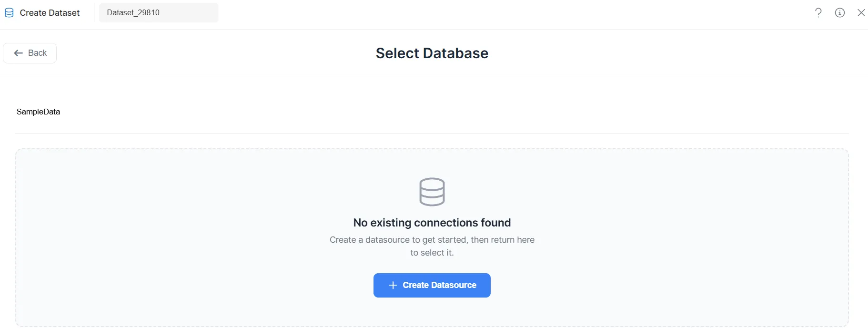Select SampleData above the connections area
868x329 pixels.
click(38, 112)
